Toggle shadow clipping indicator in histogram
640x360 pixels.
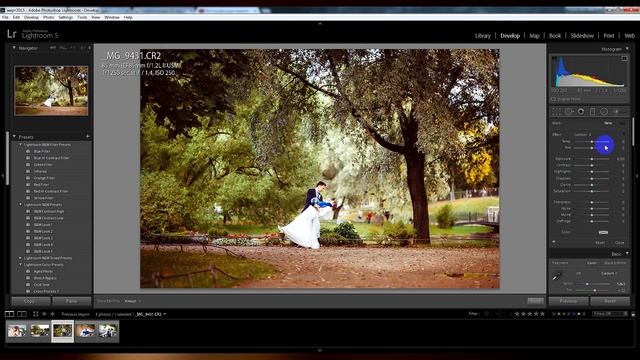[x=554, y=59]
